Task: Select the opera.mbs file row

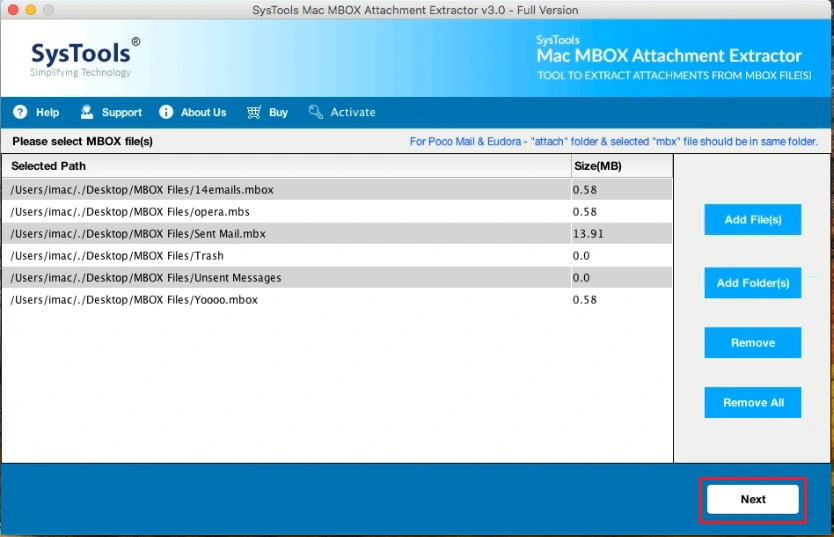Action: (337, 212)
